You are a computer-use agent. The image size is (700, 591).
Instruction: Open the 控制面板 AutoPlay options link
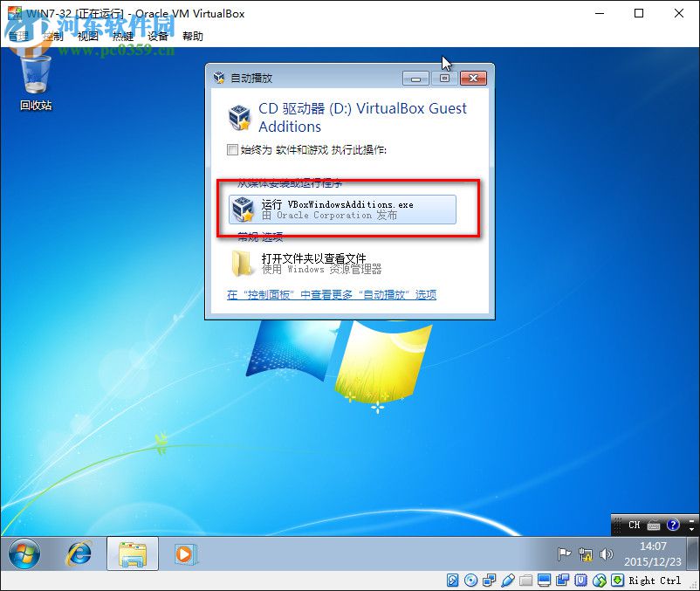click(x=332, y=294)
